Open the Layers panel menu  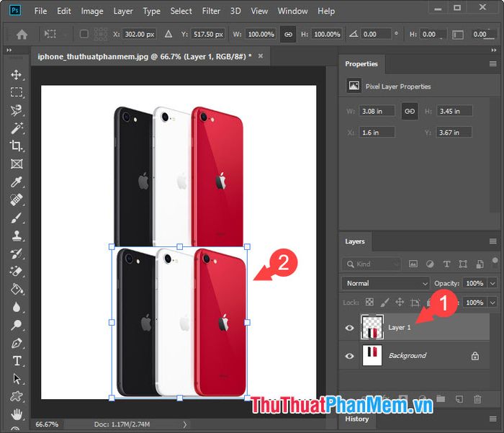pyautogui.click(x=492, y=241)
